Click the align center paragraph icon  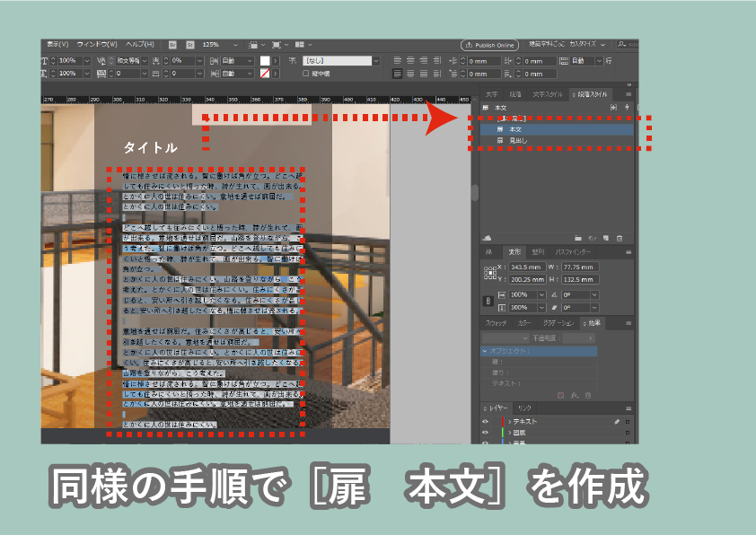(410, 60)
